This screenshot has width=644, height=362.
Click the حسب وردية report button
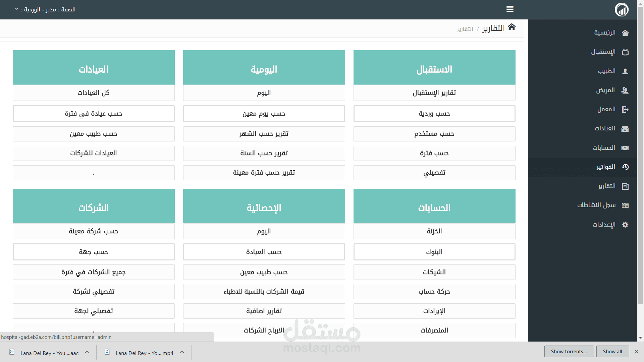tap(434, 114)
